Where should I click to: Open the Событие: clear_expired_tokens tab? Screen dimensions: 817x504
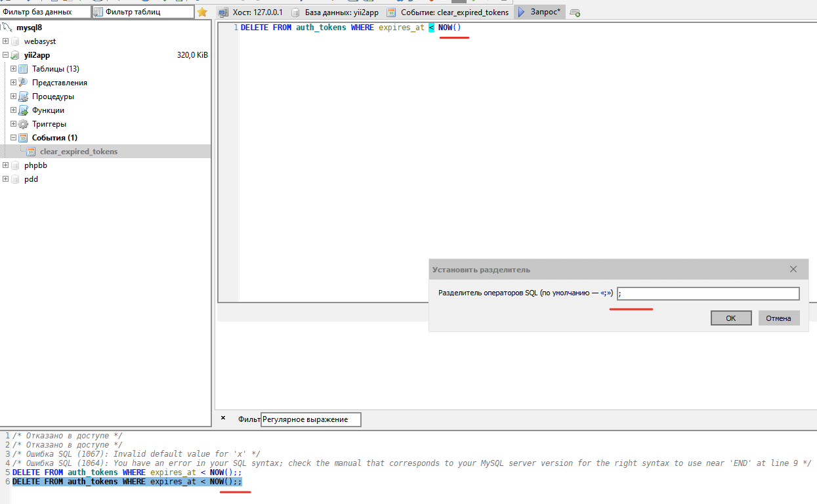point(448,12)
